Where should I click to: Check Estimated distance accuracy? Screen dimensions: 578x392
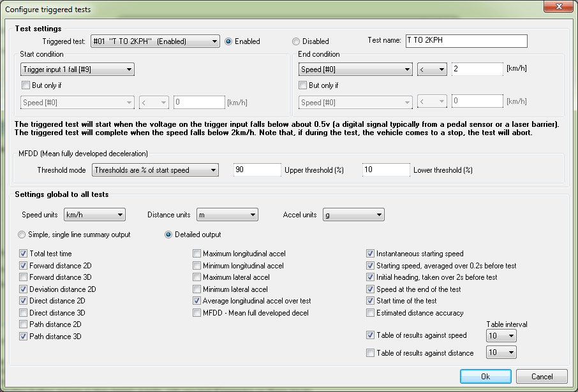371,313
